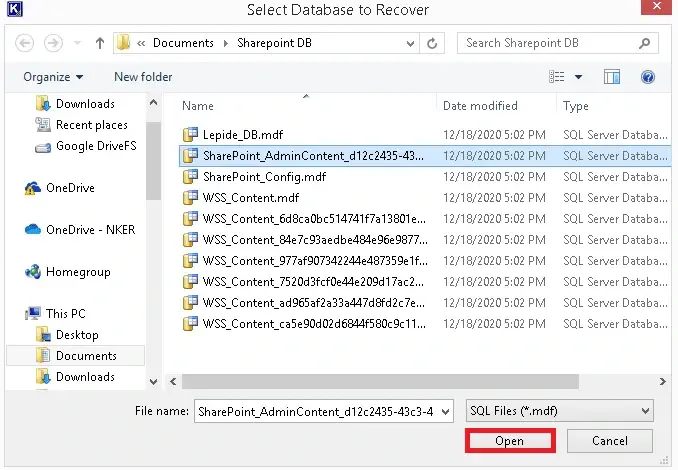Select WSS_Content.mdf file
Viewport: 678px width, 470px height.
click(x=425, y=198)
